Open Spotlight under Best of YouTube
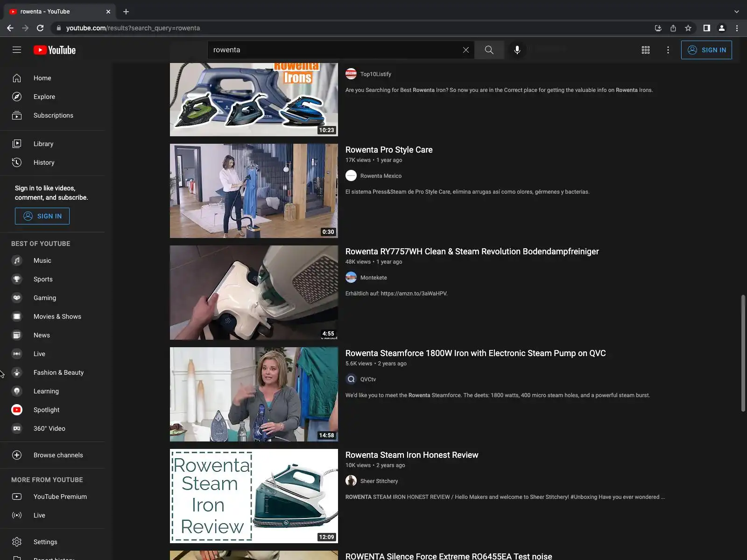The height and width of the screenshot is (560, 747). pos(52,410)
